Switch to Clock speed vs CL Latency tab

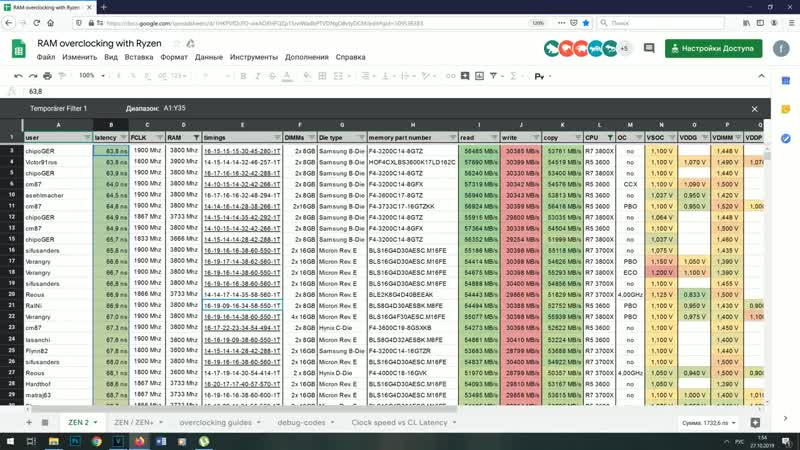399,422
